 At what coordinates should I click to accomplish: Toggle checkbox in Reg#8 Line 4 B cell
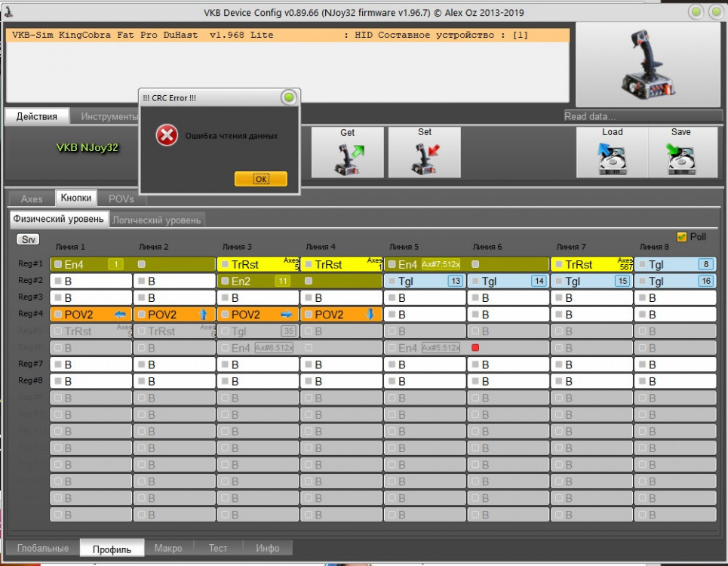point(309,381)
